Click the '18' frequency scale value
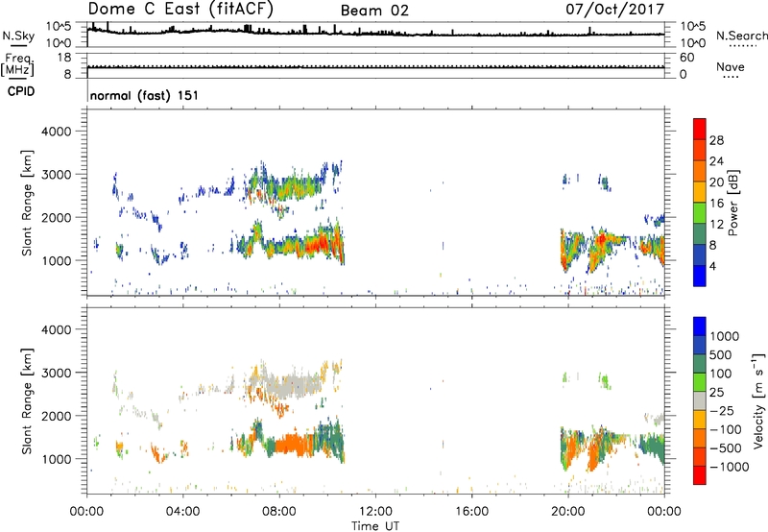768x532 pixels. (64, 58)
